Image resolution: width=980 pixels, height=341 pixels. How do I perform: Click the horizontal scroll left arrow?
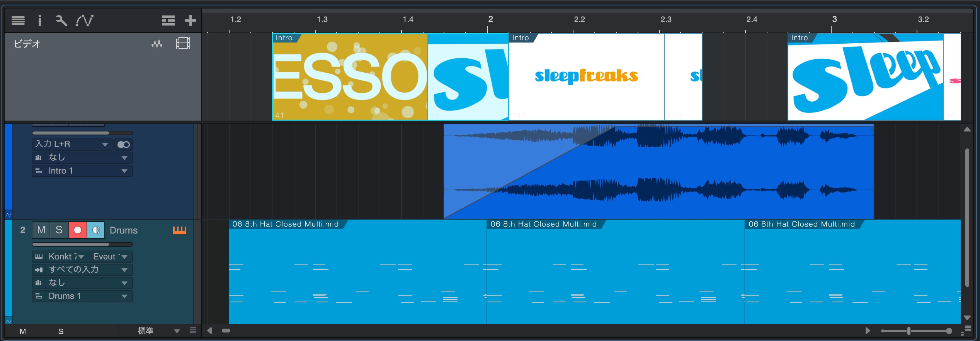[x=209, y=331]
